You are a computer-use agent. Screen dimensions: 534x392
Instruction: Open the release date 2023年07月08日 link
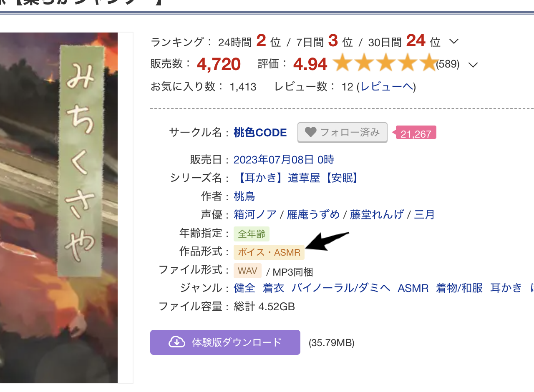click(x=284, y=160)
